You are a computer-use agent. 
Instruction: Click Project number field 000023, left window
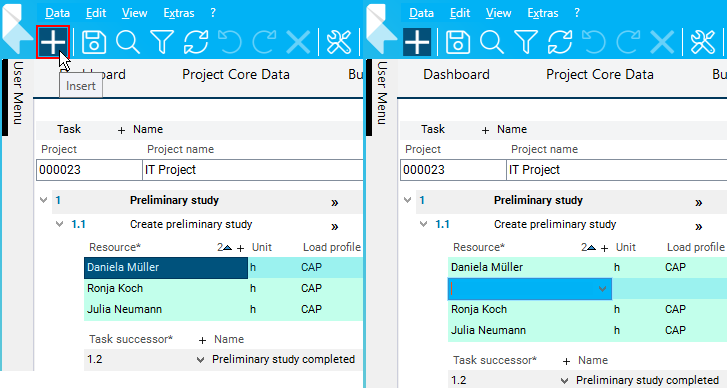89,170
